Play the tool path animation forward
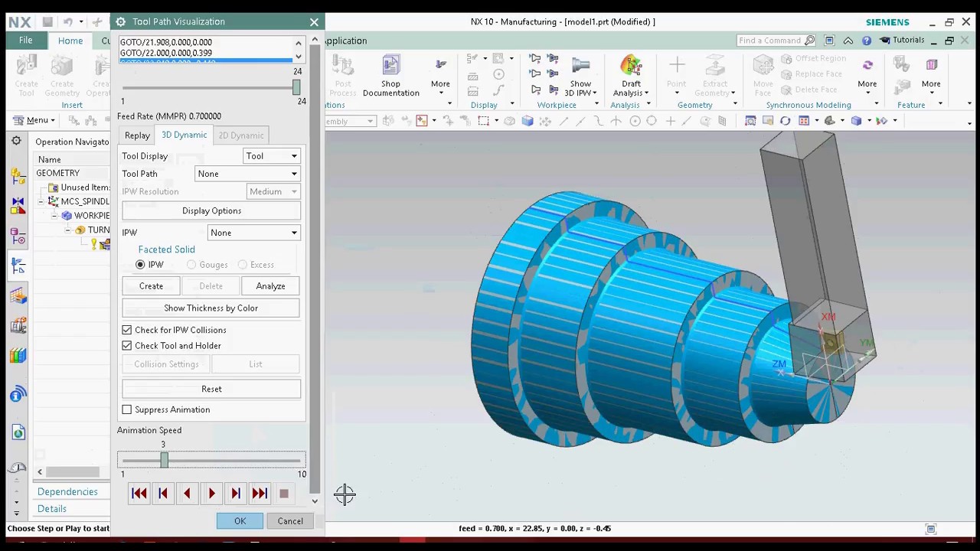Viewport: 980px width, 551px height. [211, 494]
